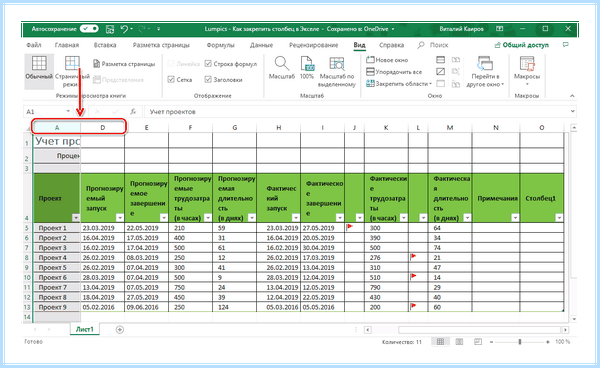Switch to Normal view in status bar
The width and height of the screenshot is (600, 368).
coord(440,342)
